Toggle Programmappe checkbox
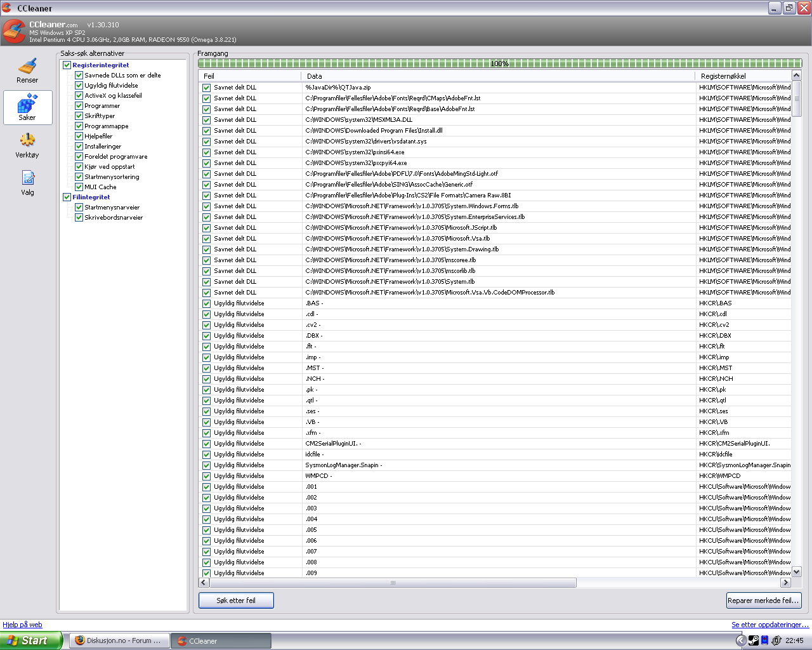 [x=79, y=126]
